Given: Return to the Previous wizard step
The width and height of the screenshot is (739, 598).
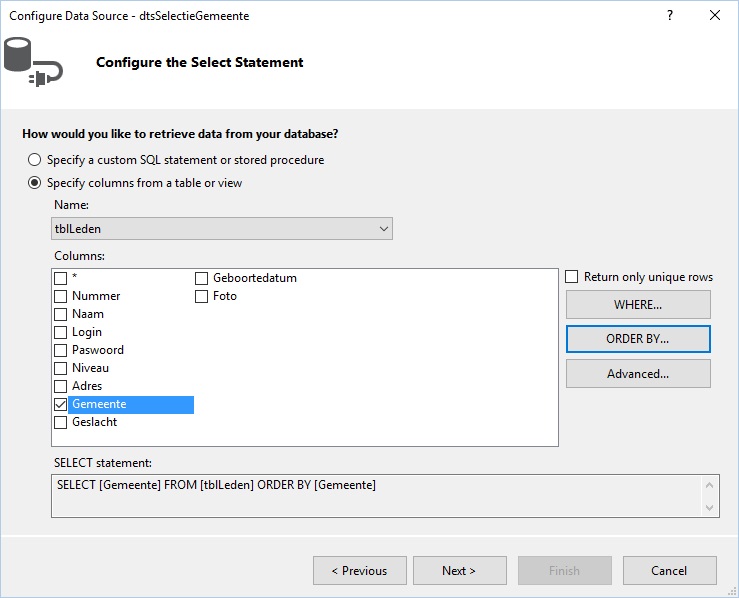Looking at the screenshot, I should point(360,571).
